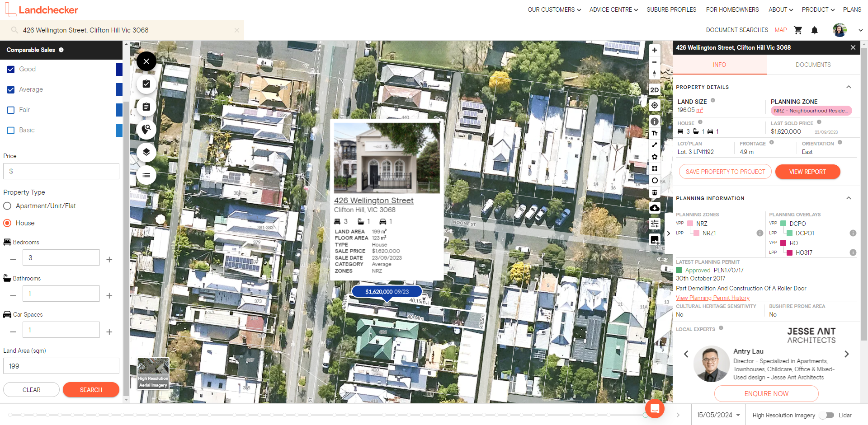Check the Fair comparable sales checkbox
Screen dimensions: 868x425
[x=11, y=110]
